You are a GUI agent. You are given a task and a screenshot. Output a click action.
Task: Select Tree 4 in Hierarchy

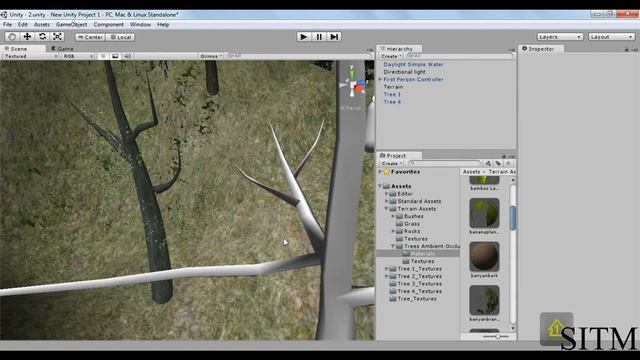(392, 102)
